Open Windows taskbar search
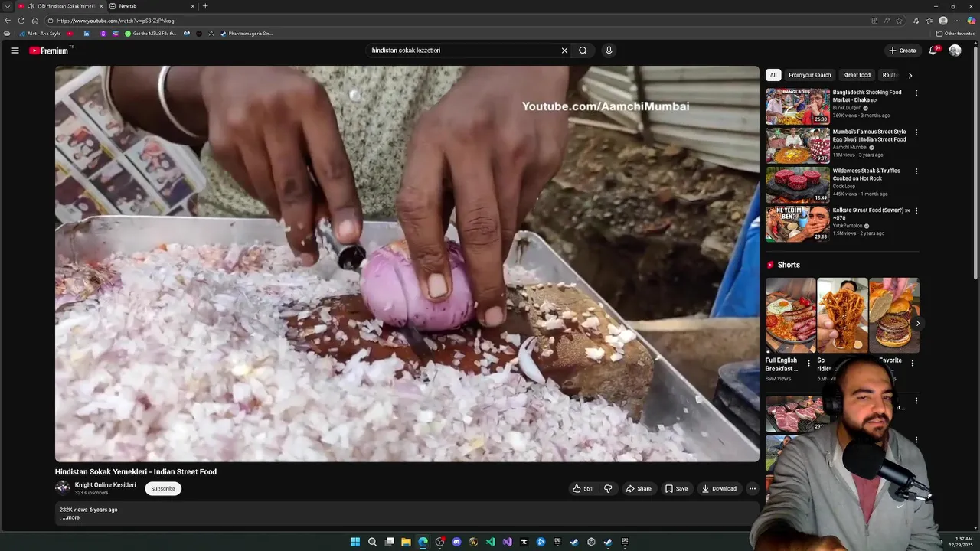Viewport: 980px width, 551px height. [372, 542]
